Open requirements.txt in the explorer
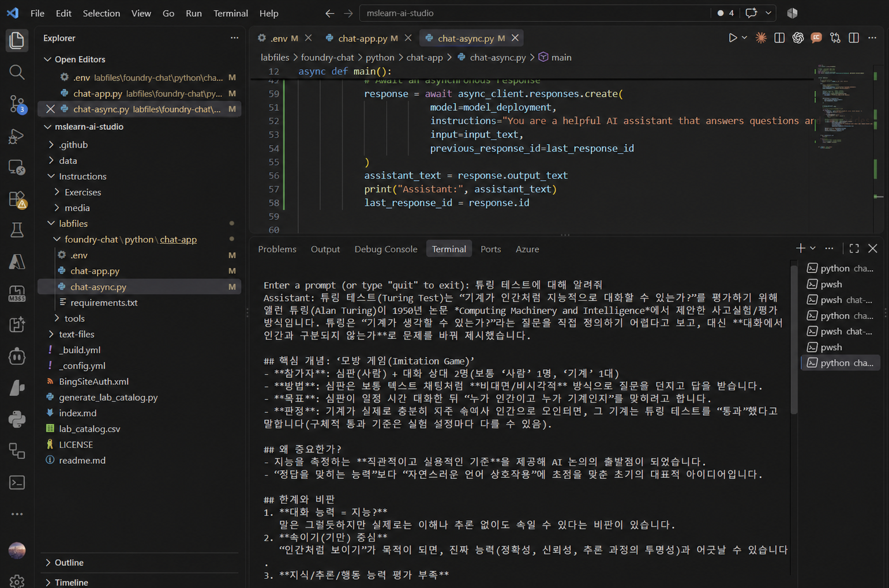The image size is (889, 588). [104, 303]
